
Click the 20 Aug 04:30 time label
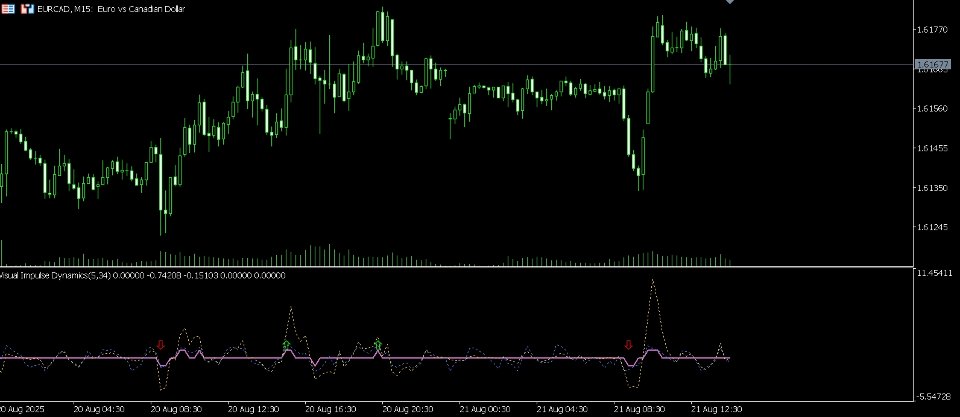click(99, 408)
